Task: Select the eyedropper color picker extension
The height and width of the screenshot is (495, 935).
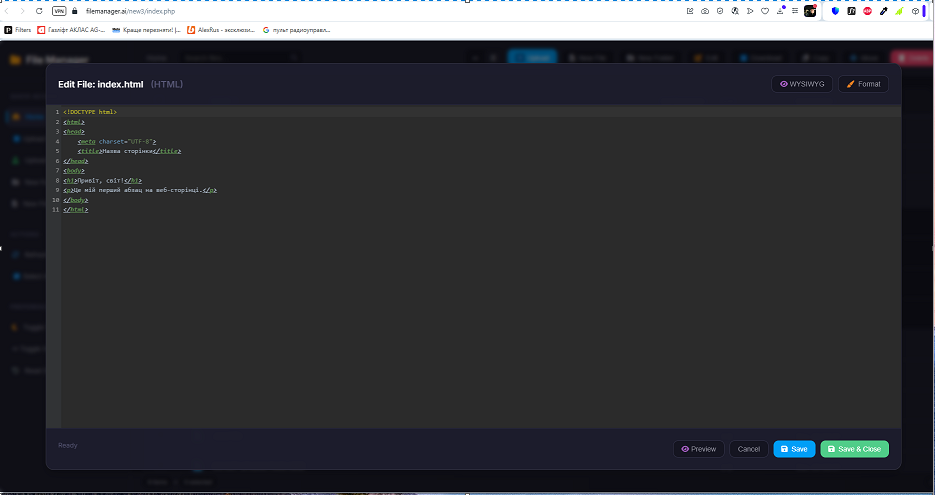Action: point(883,11)
